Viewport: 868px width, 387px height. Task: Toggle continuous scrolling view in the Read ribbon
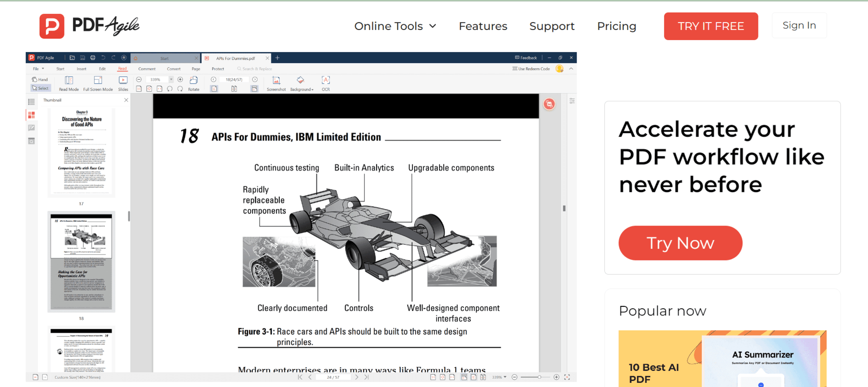point(255,89)
